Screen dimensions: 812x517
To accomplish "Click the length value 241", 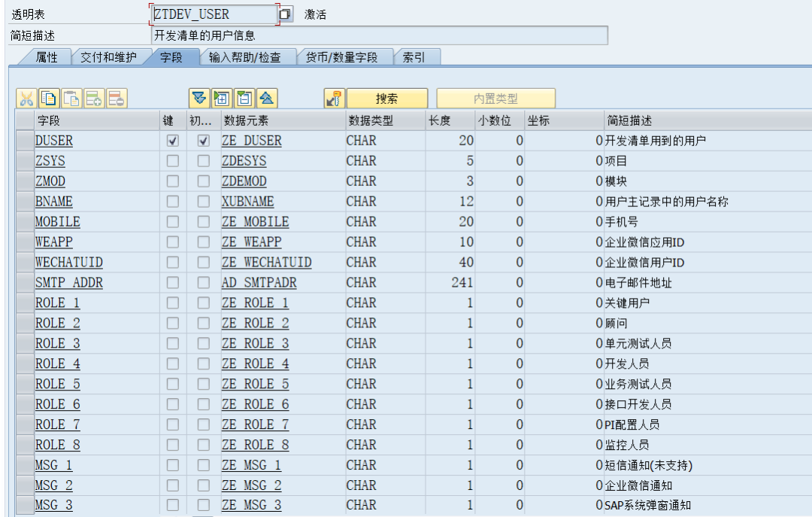I will [x=462, y=283].
